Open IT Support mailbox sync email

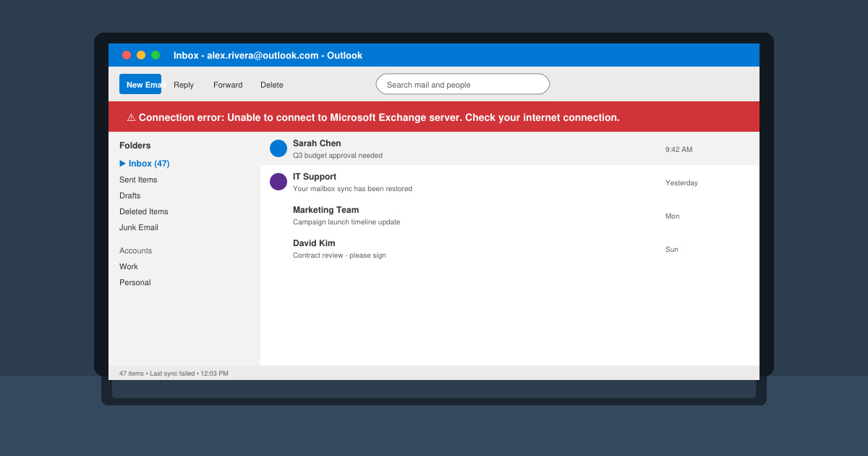coord(510,182)
